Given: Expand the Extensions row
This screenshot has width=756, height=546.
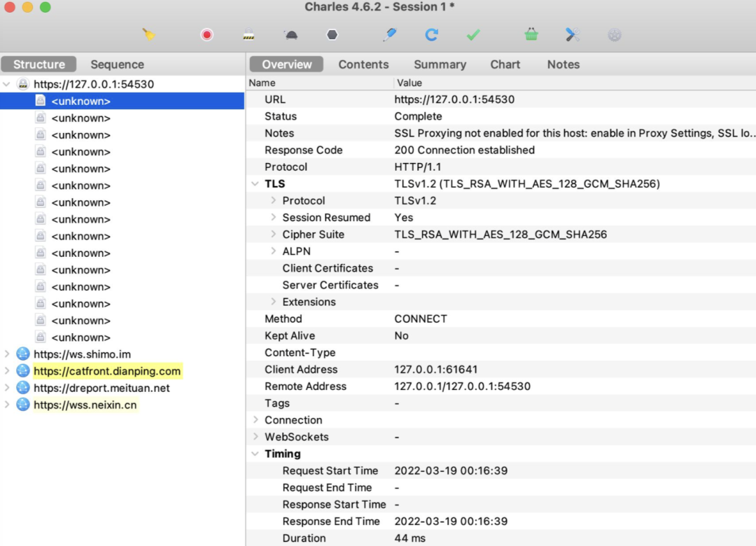Looking at the screenshot, I should (x=273, y=302).
